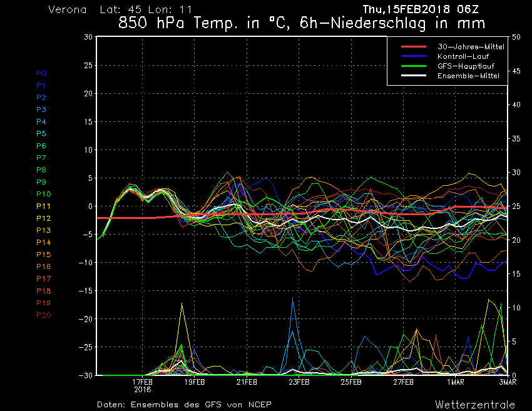Click the 1MAR date axis label
The height and width of the screenshot is (411, 532).
(x=456, y=382)
